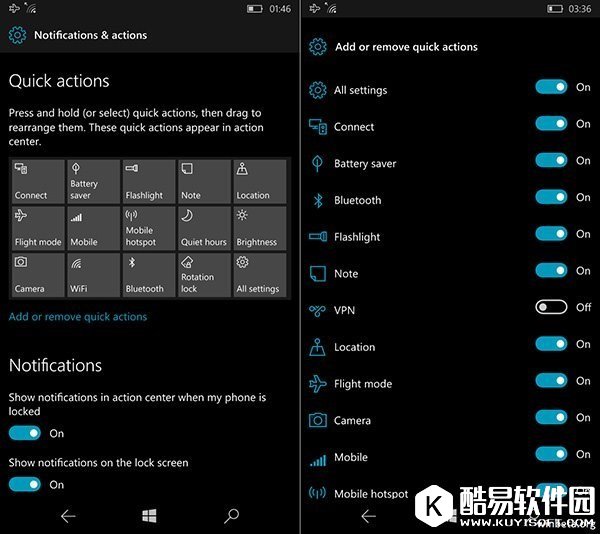Select the Battery saver quick action tile

[92, 181]
